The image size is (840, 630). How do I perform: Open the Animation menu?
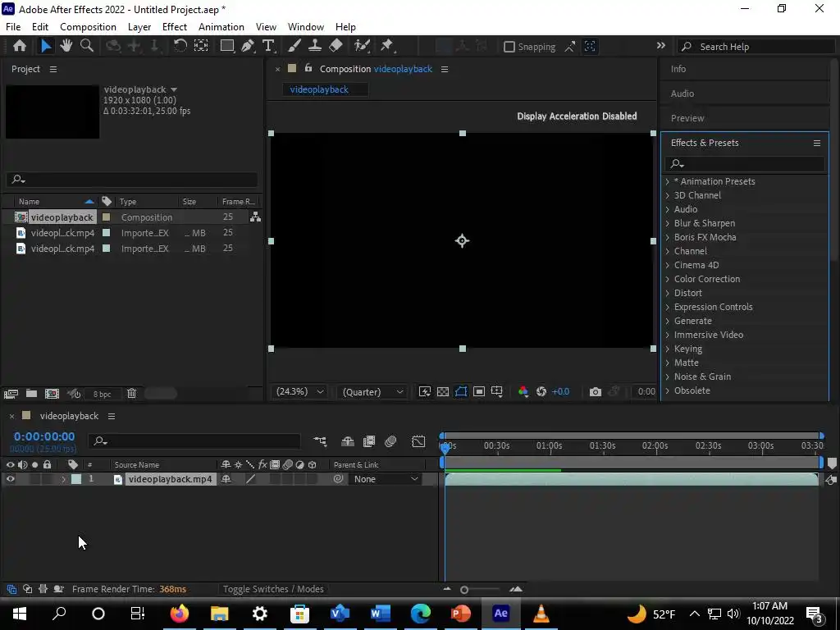pos(221,27)
